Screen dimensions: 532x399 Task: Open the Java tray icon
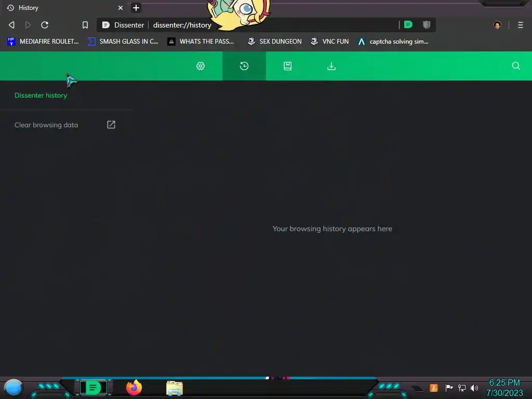(x=434, y=388)
